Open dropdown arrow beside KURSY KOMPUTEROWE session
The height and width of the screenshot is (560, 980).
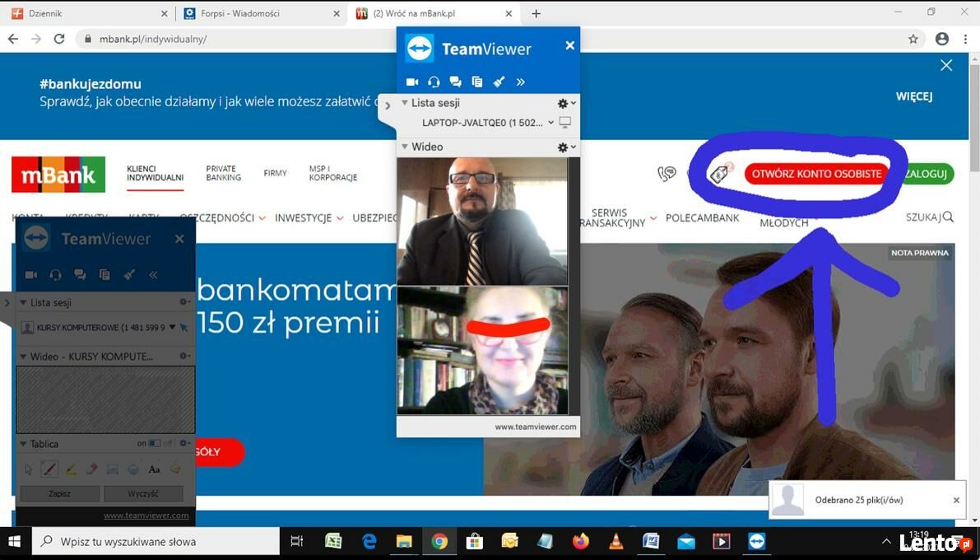[173, 327]
